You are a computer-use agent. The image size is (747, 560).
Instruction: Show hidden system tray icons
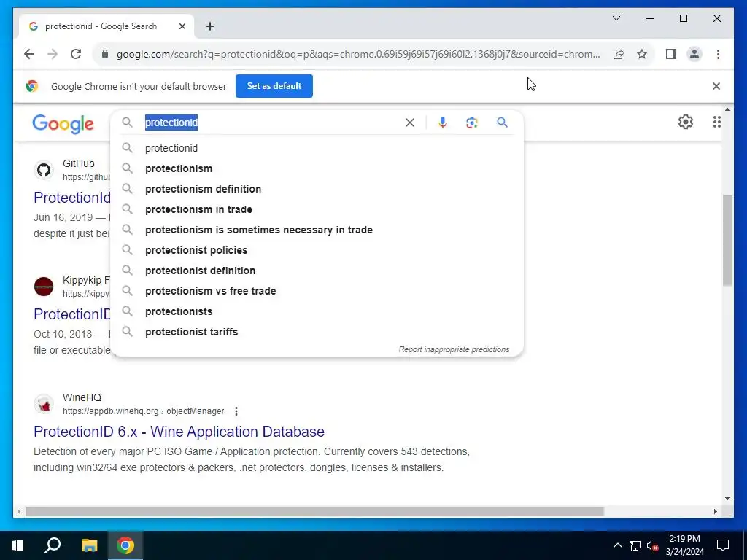coord(617,545)
